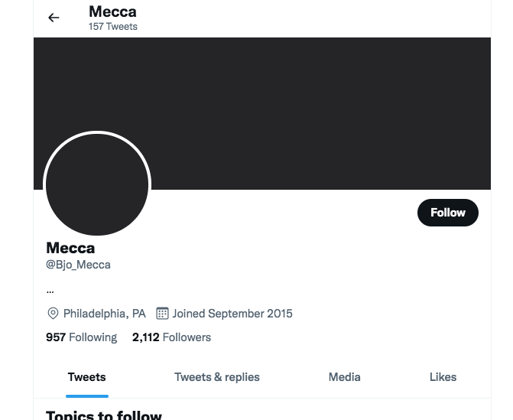View the Likes tab

(443, 377)
